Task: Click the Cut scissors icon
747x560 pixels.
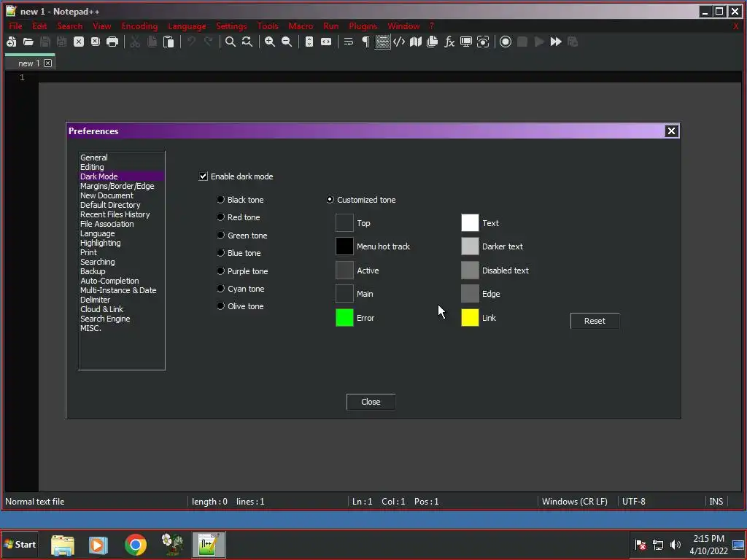Action: [x=135, y=42]
